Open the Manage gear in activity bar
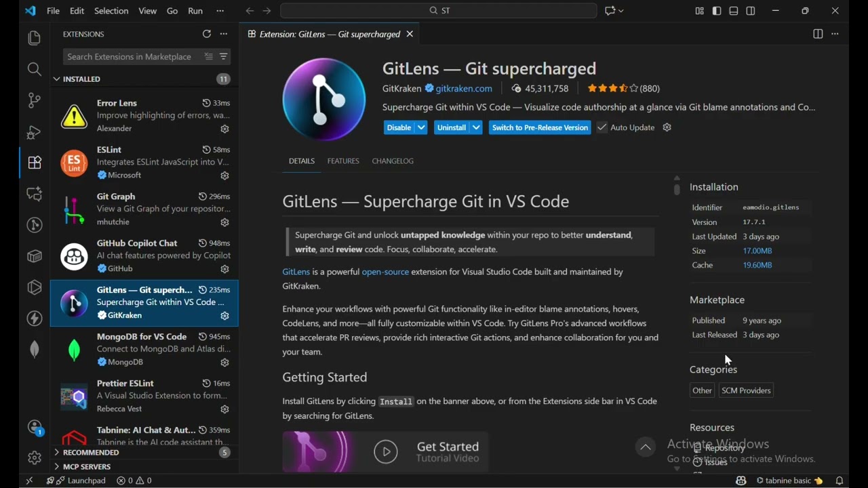Image resolution: width=868 pixels, height=488 pixels. click(x=34, y=459)
